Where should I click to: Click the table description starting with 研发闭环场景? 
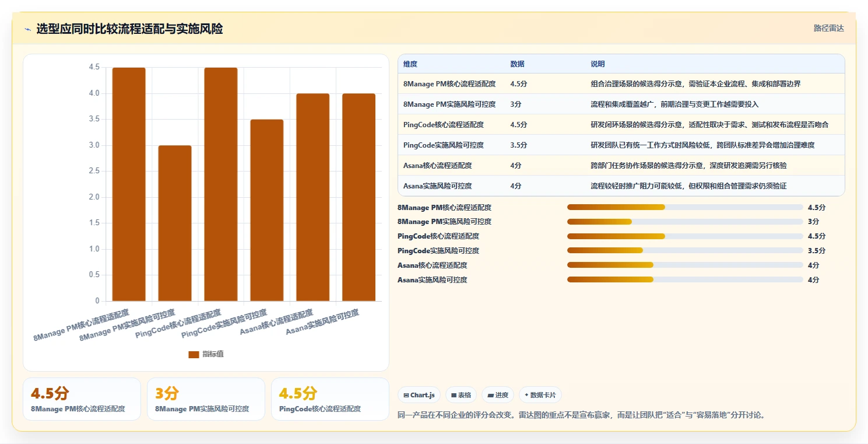(709, 125)
